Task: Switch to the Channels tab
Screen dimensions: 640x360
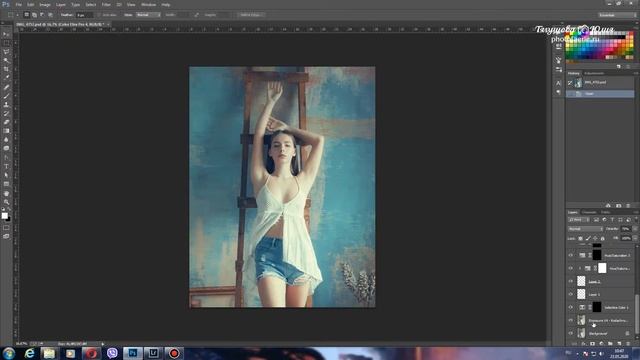Action: (589, 212)
